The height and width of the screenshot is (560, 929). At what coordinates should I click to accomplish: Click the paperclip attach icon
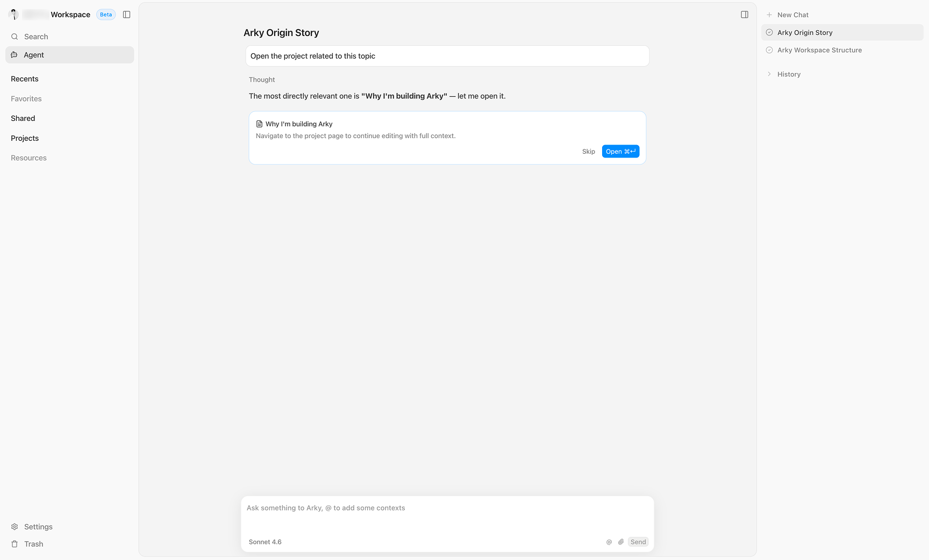[x=621, y=542]
